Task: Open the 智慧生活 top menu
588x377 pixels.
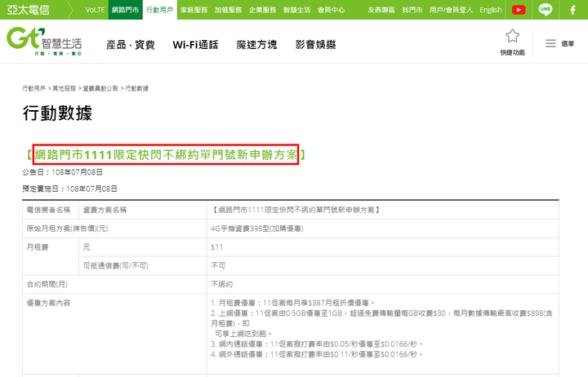Action: click(x=296, y=10)
